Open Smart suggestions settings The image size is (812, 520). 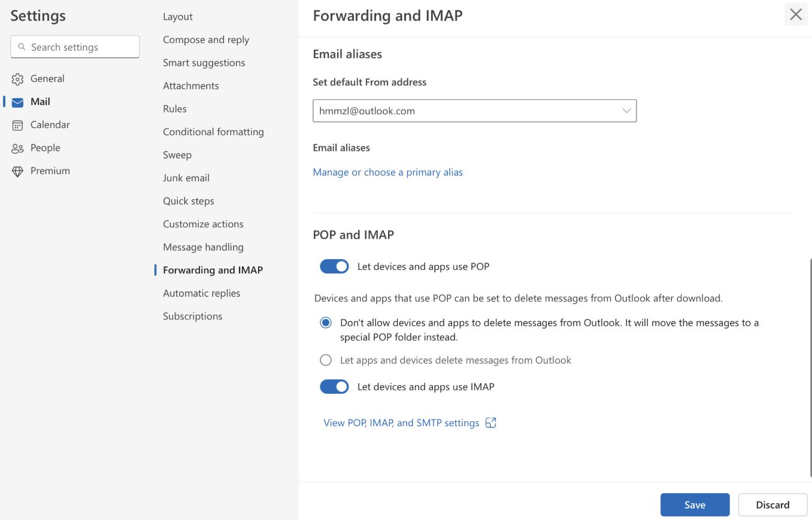(x=204, y=63)
